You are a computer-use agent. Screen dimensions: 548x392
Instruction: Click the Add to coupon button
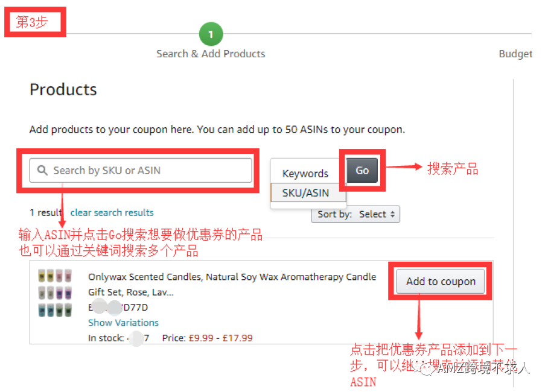[439, 281]
